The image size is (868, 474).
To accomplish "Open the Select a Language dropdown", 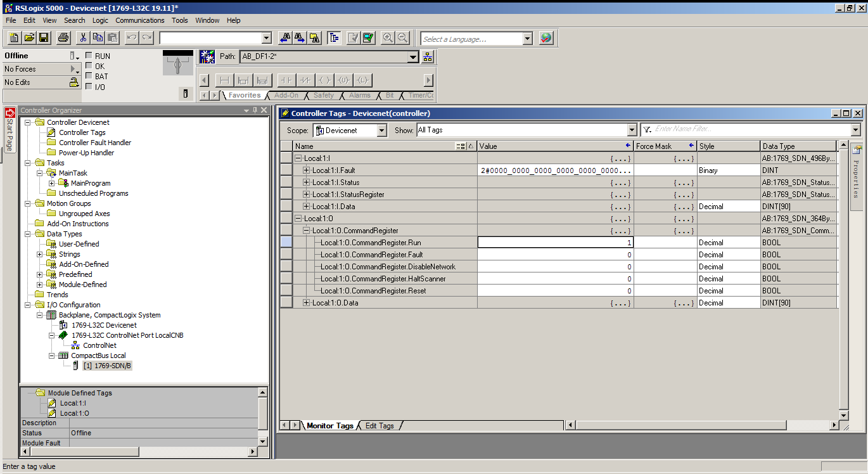I will point(527,39).
